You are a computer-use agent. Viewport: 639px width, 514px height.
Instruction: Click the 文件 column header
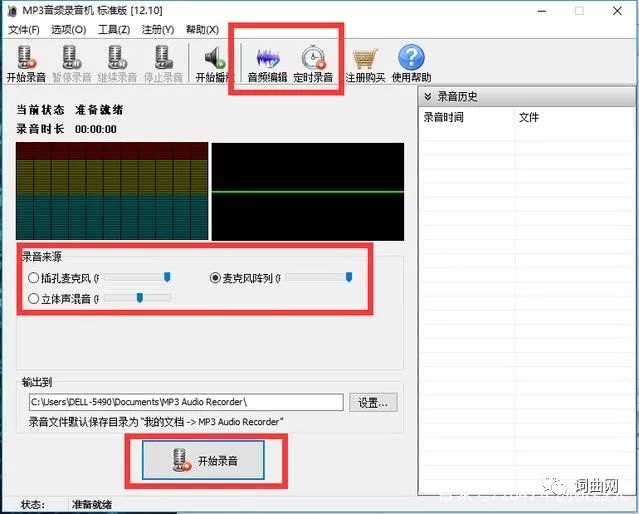pyautogui.click(x=529, y=117)
